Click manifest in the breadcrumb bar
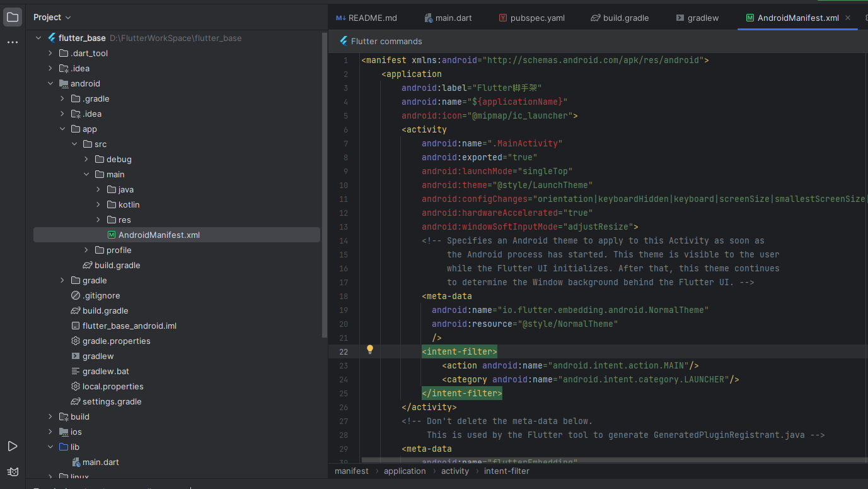Image resolution: width=868 pixels, height=489 pixels. click(352, 471)
